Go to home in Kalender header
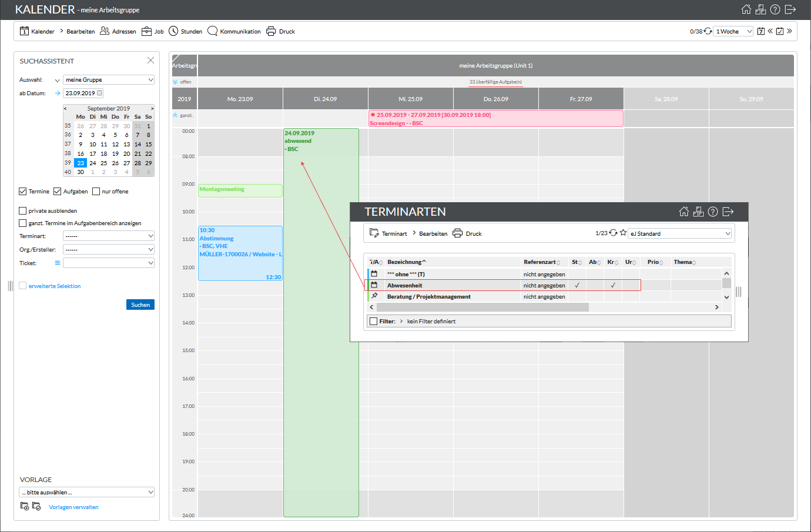This screenshot has width=811, height=532. tap(746, 9)
